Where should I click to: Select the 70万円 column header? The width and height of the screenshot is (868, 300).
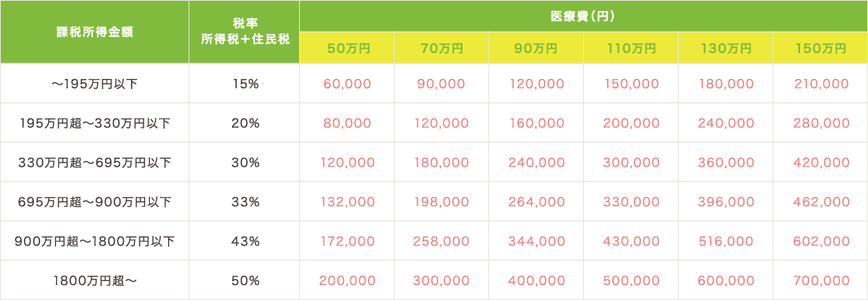click(441, 47)
